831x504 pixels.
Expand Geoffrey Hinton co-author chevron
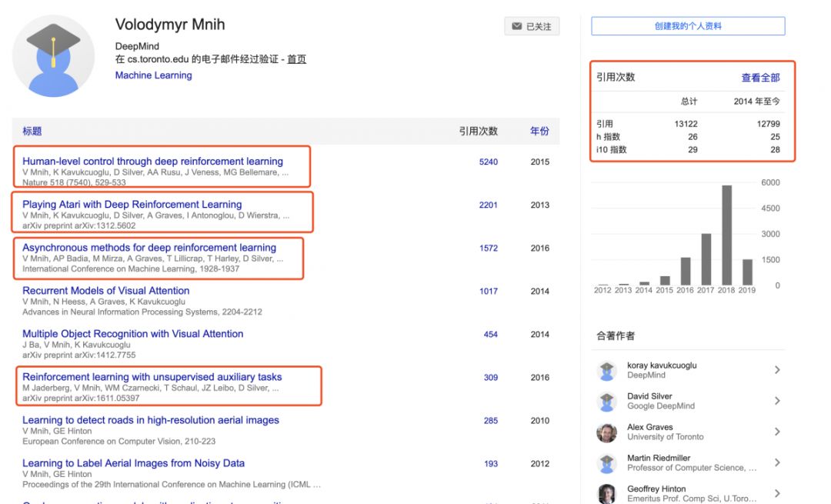tap(777, 493)
